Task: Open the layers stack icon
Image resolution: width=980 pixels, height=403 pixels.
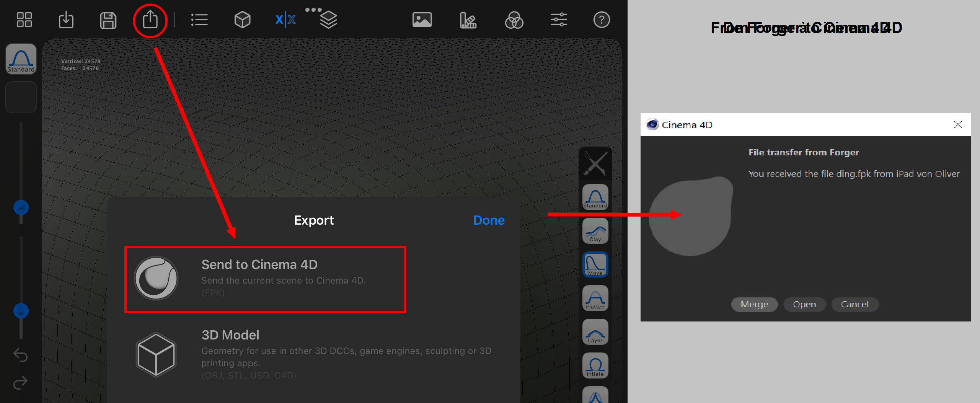Action: [x=328, y=20]
